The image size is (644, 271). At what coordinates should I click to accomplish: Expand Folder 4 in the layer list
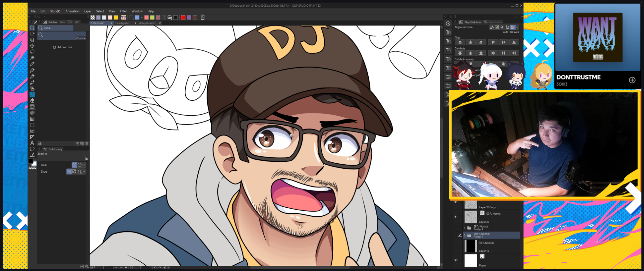click(465, 228)
